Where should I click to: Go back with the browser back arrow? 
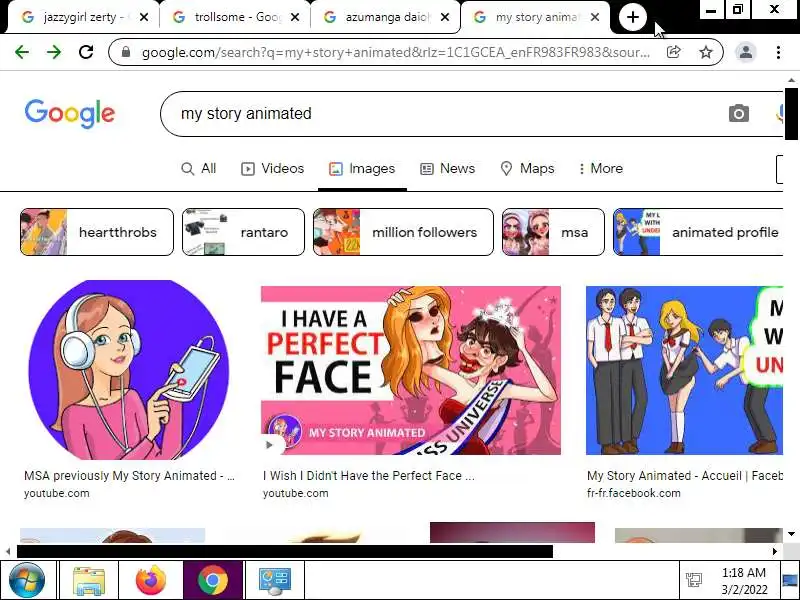coord(22,52)
